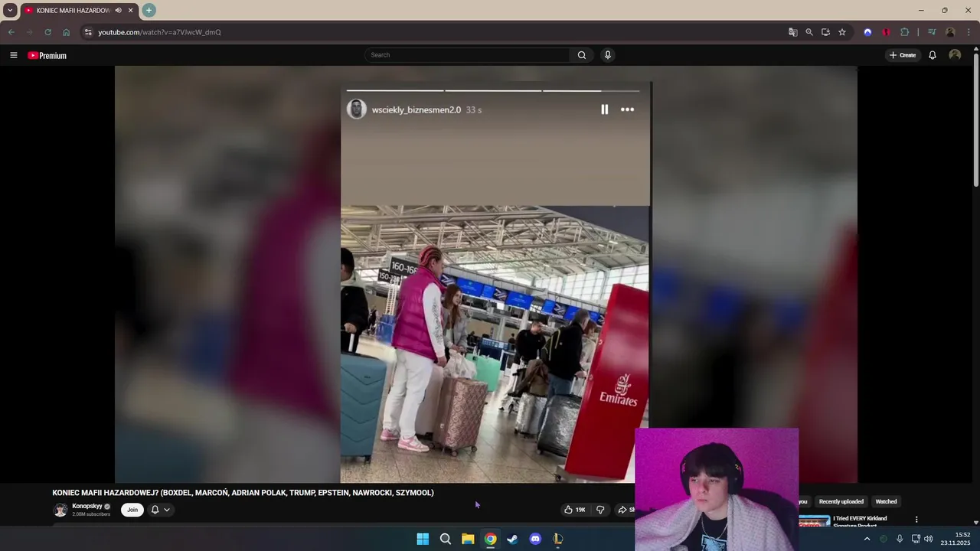The height and width of the screenshot is (551, 980).
Task: Open the Kirkland Signature video thumbnail
Action: 814,521
